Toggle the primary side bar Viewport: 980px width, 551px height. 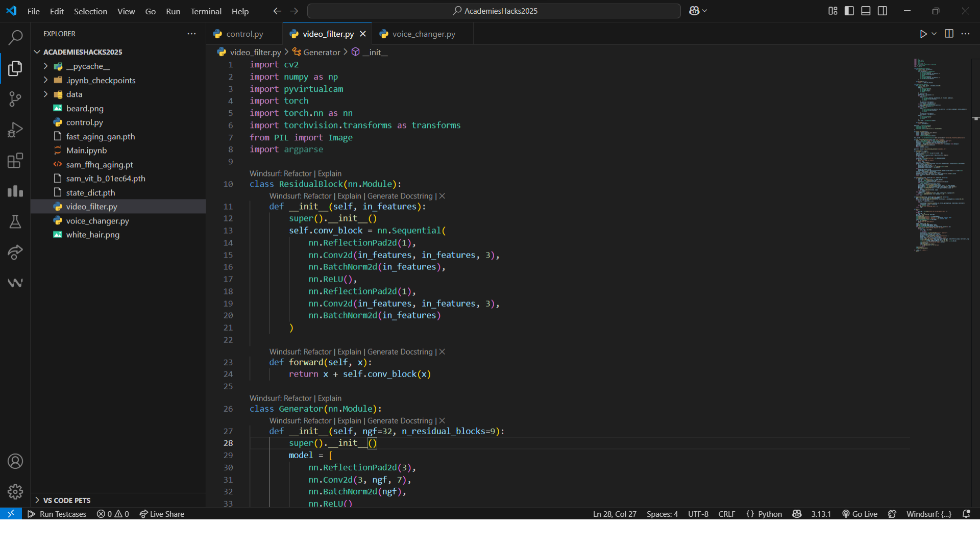tap(849, 11)
